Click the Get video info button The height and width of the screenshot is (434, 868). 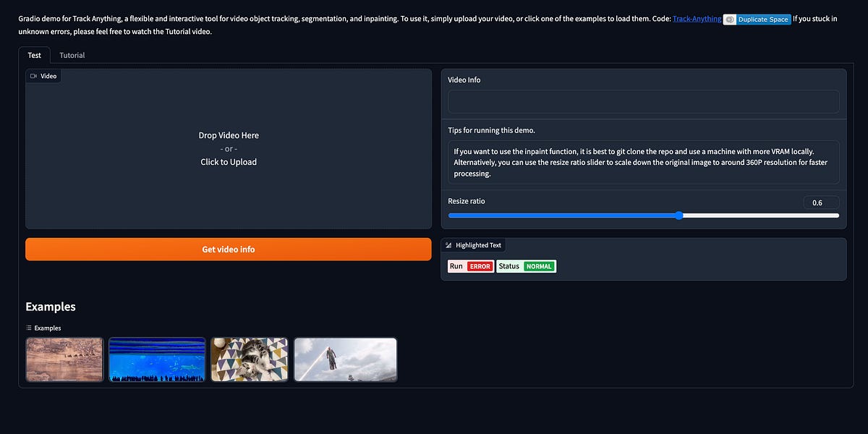(228, 249)
